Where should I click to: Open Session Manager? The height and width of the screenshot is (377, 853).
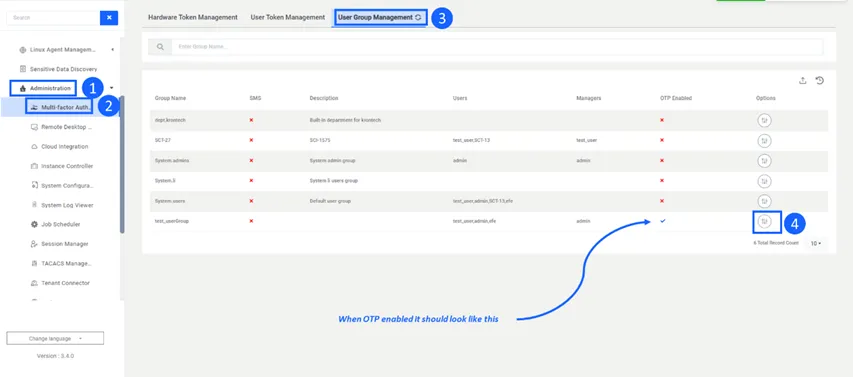(65, 244)
